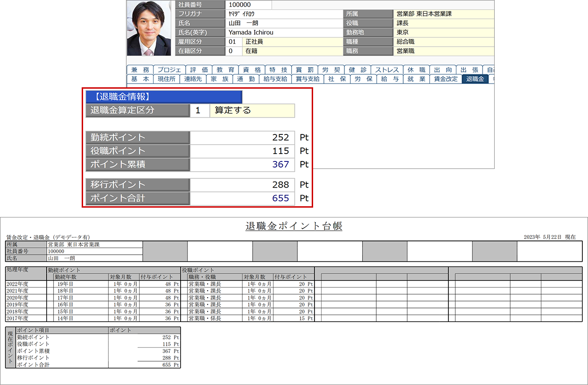The image size is (588, 385).
Task: Switch to the 評価 tab
Action: tap(199, 70)
